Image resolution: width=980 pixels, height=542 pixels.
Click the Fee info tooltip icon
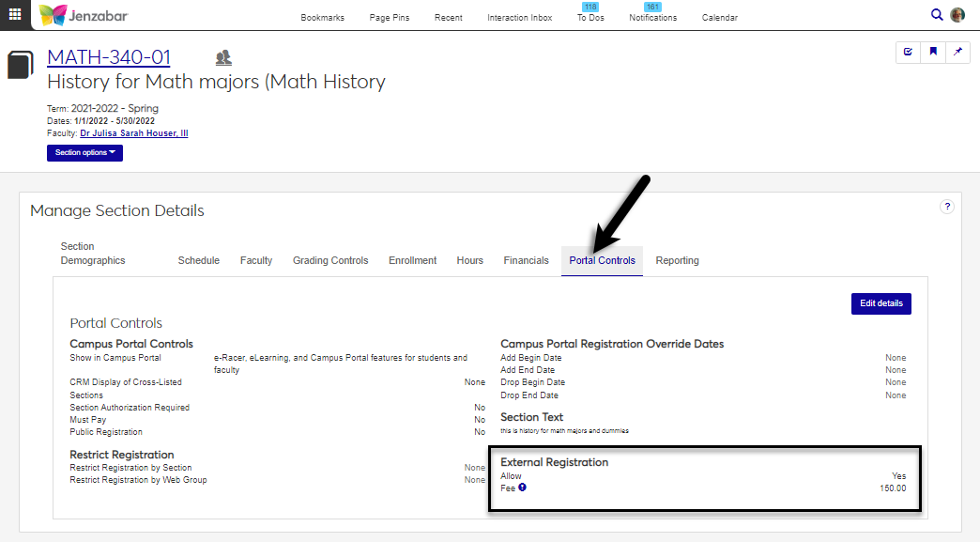[522, 488]
